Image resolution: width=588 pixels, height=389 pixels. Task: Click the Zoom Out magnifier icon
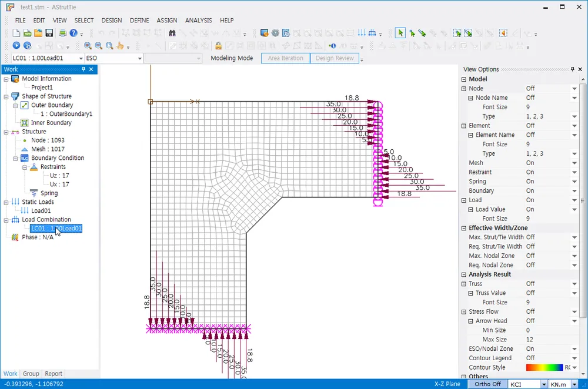click(x=99, y=46)
